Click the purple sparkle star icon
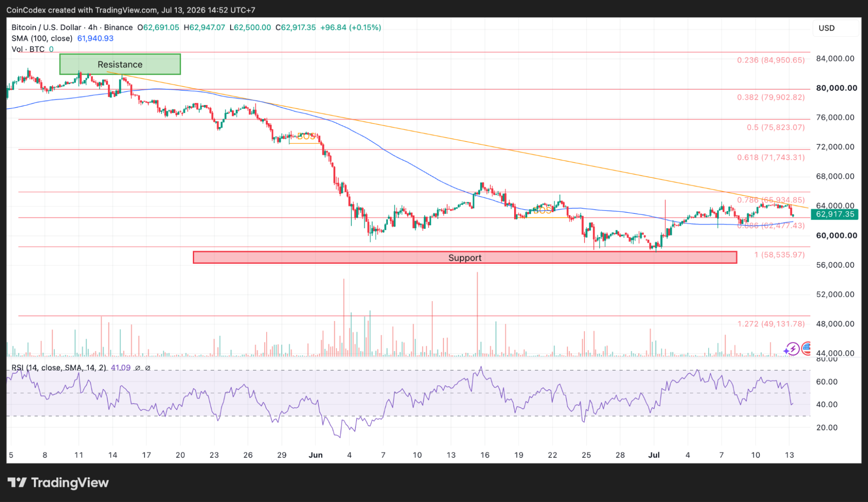 786,351
